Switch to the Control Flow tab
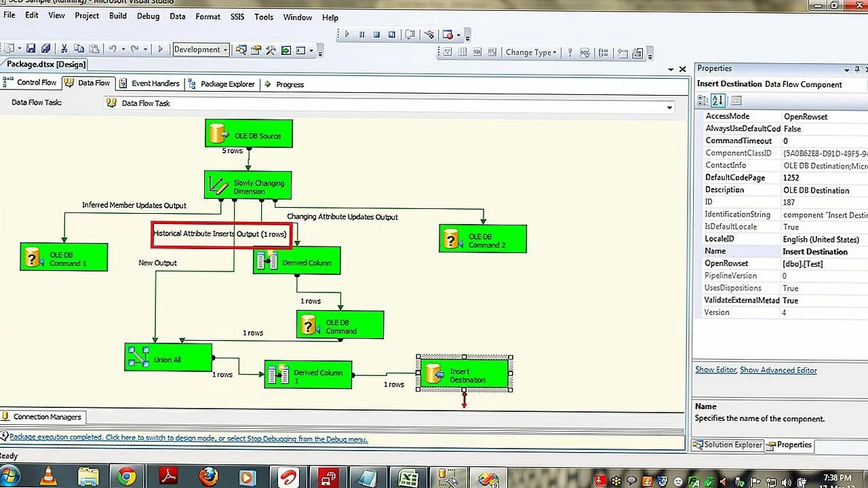The width and height of the screenshot is (868, 488). (x=31, y=83)
